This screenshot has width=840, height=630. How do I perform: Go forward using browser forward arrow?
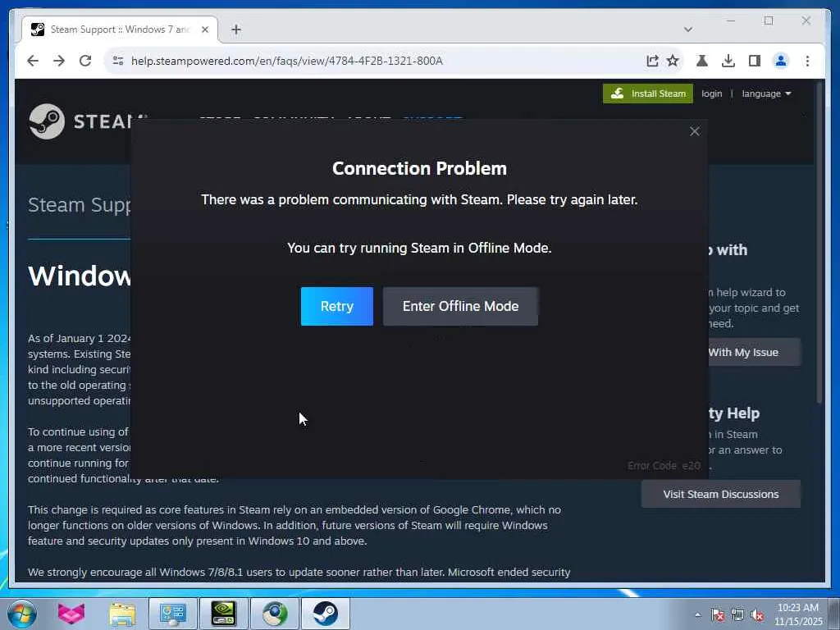(x=59, y=61)
